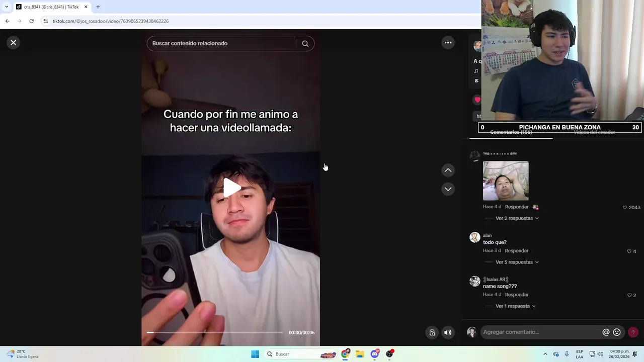Expand 'Ver 5 respuestas' under alan's comment
Image resolution: width=644 pixels, height=362 pixels.
click(x=517, y=262)
